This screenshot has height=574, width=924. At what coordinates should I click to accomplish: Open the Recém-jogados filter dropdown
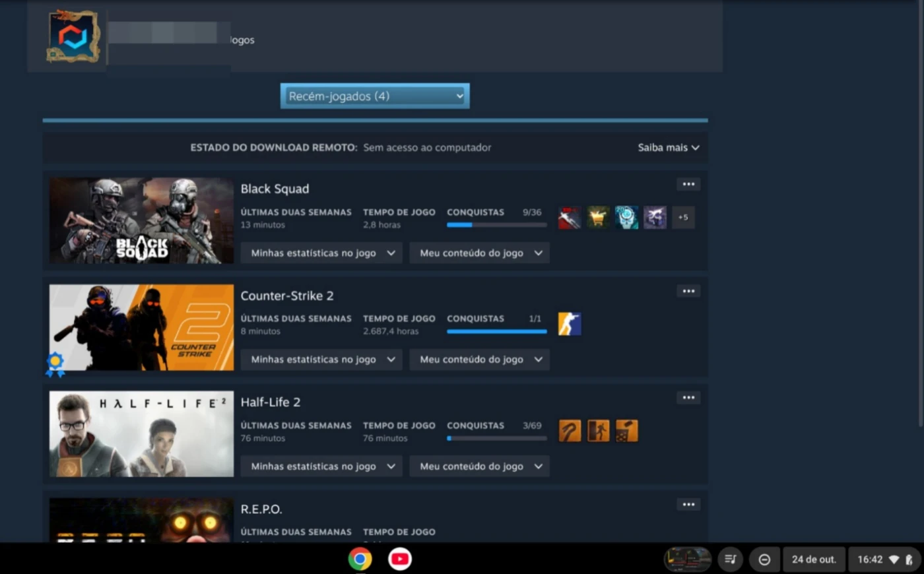tap(375, 96)
